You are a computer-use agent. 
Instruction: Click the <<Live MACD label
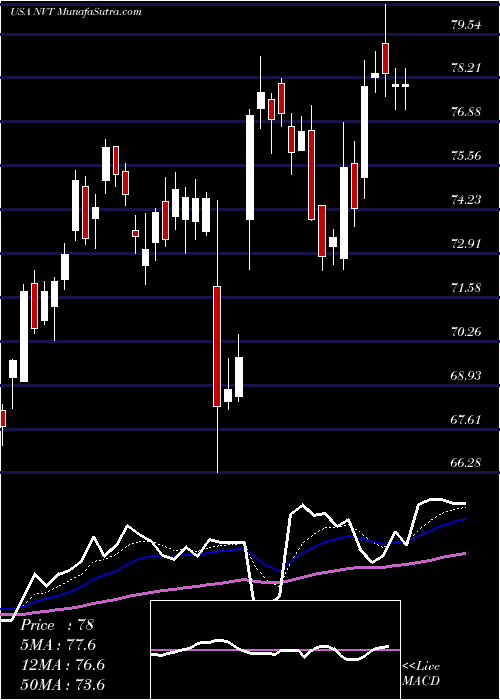(x=421, y=673)
